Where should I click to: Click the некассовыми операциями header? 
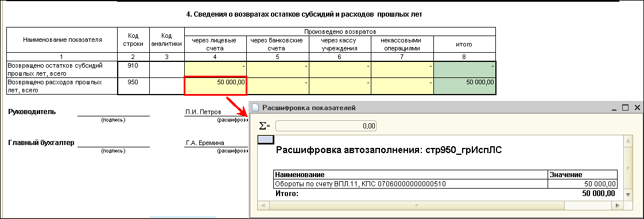[402, 44]
